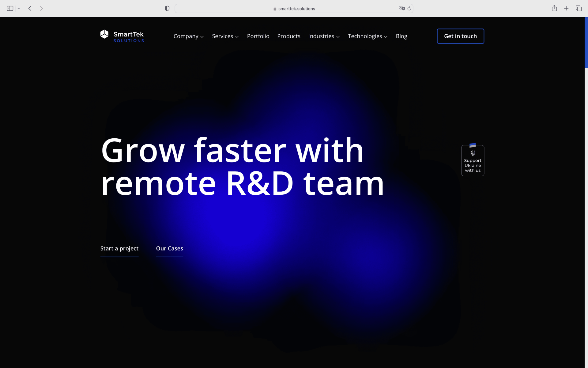Expand the Industries dropdown menu
Screen dimensions: 588x368
[x=324, y=36]
